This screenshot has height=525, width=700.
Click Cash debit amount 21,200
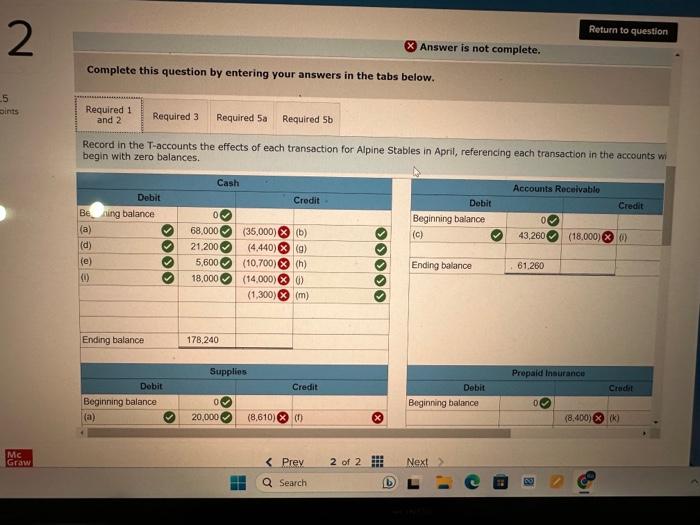point(204,246)
